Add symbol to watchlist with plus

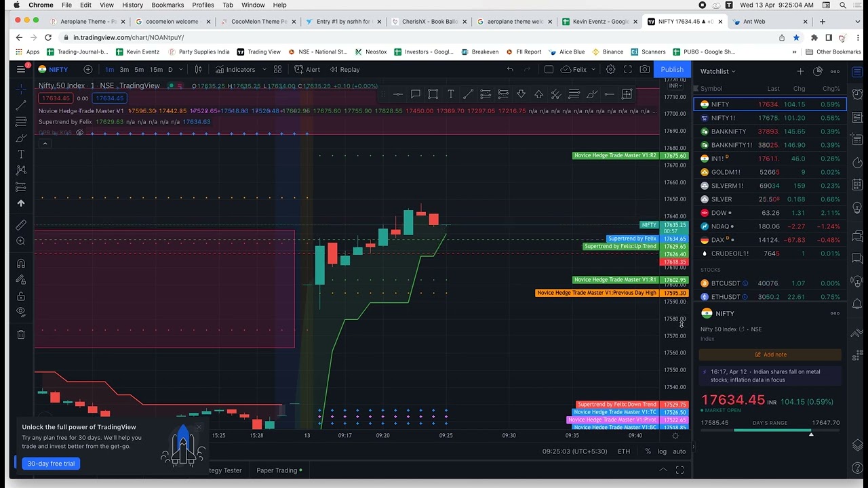[x=800, y=71]
